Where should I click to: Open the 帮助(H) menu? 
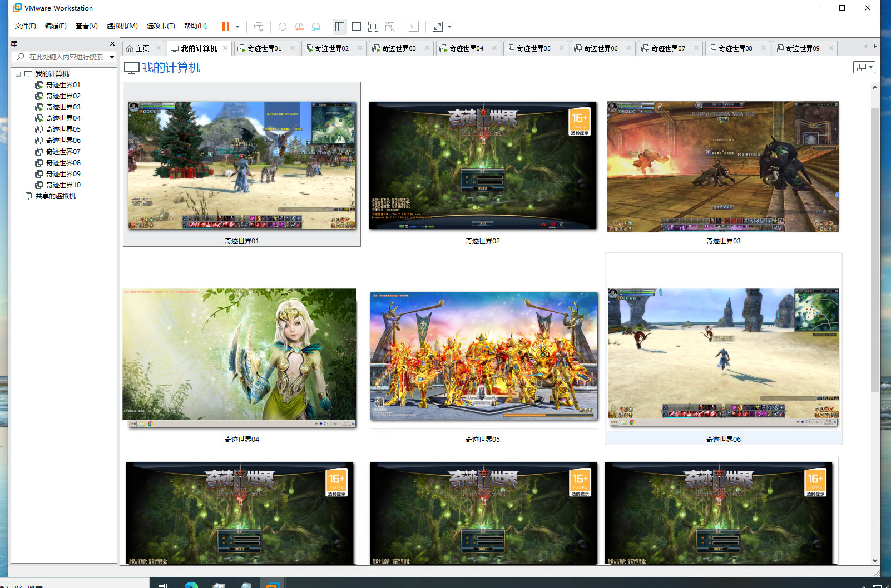195,26
